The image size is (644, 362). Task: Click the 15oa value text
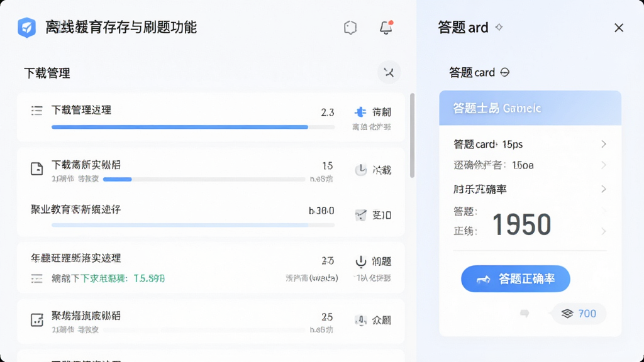pyautogui.click(x=523, y=165)
